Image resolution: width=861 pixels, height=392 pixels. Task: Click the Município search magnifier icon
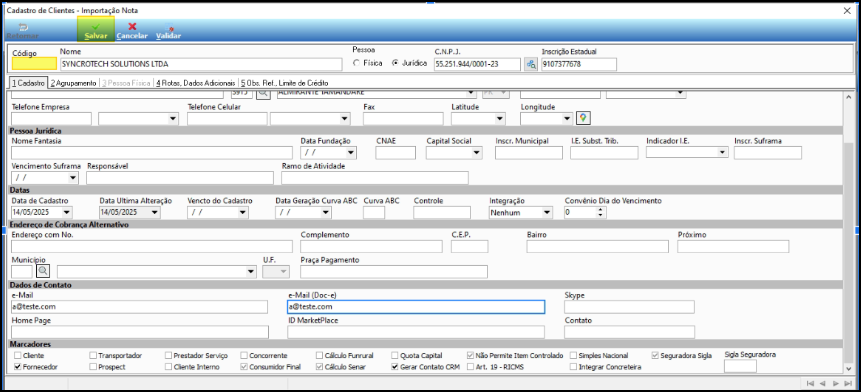coord(43,271)
